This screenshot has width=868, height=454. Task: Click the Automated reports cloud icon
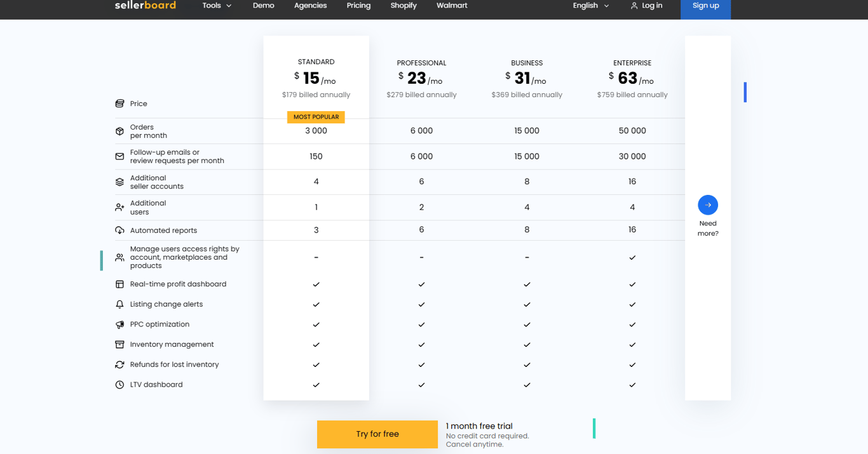coord(119,230)
